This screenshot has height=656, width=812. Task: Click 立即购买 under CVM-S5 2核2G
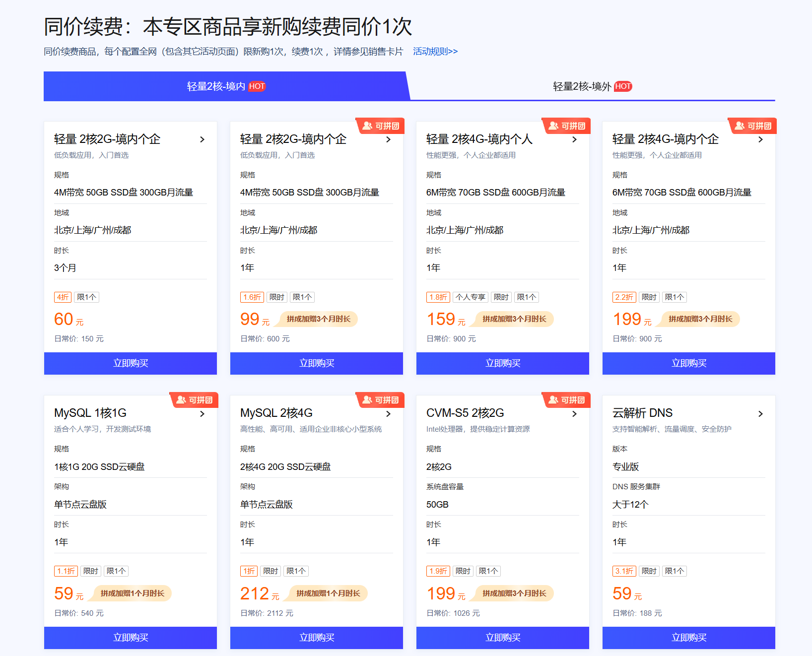point(503,638)
